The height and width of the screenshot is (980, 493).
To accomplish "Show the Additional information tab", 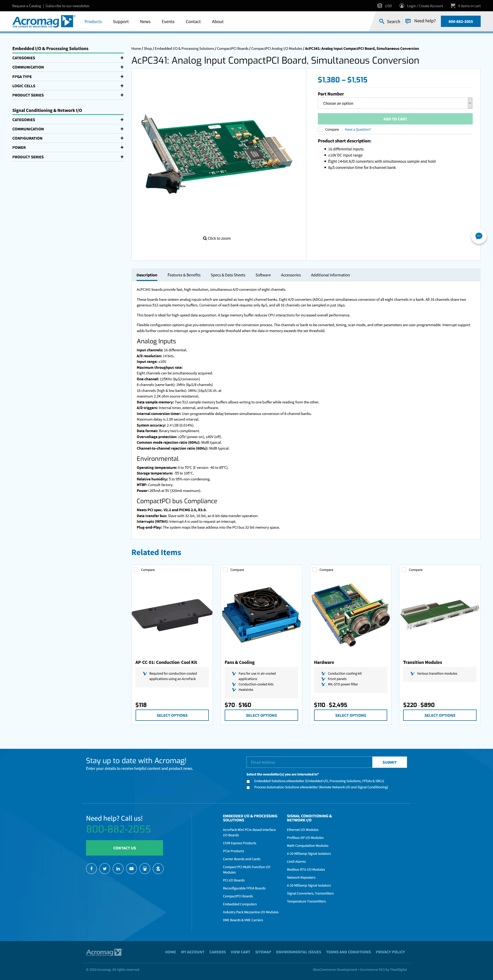I will tap(330, 275).
